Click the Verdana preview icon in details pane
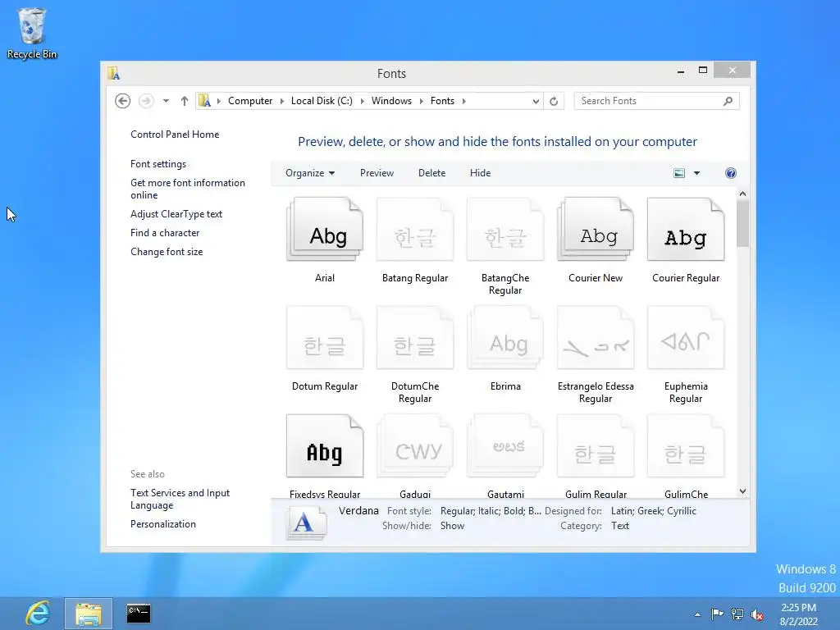 (x=307, y=523)
